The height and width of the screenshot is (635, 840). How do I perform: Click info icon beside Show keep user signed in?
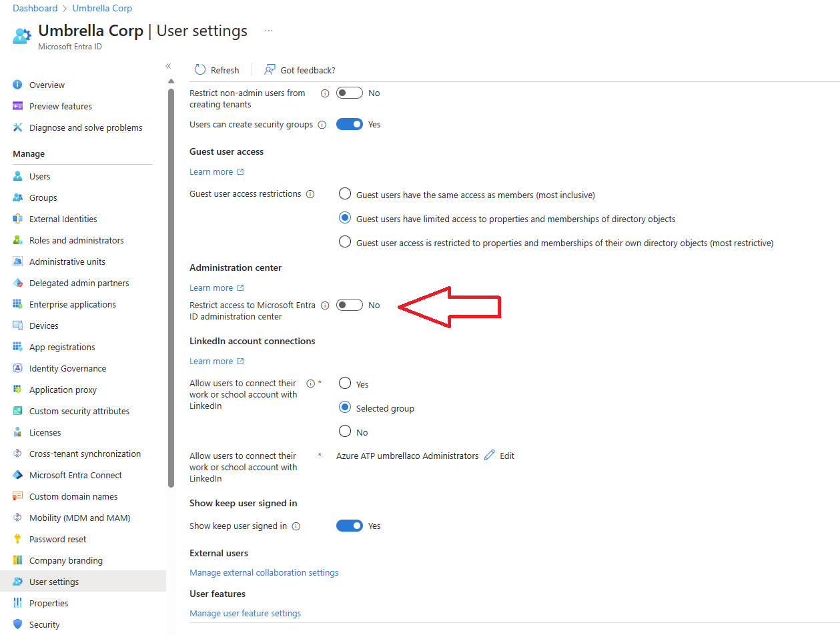(x=296, y=526)
